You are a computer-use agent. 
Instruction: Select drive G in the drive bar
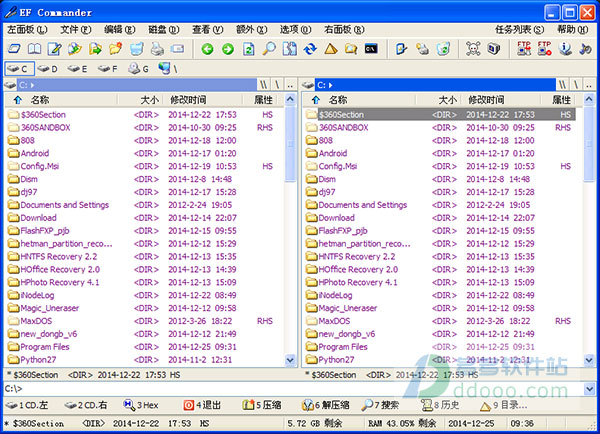(139, 69)
